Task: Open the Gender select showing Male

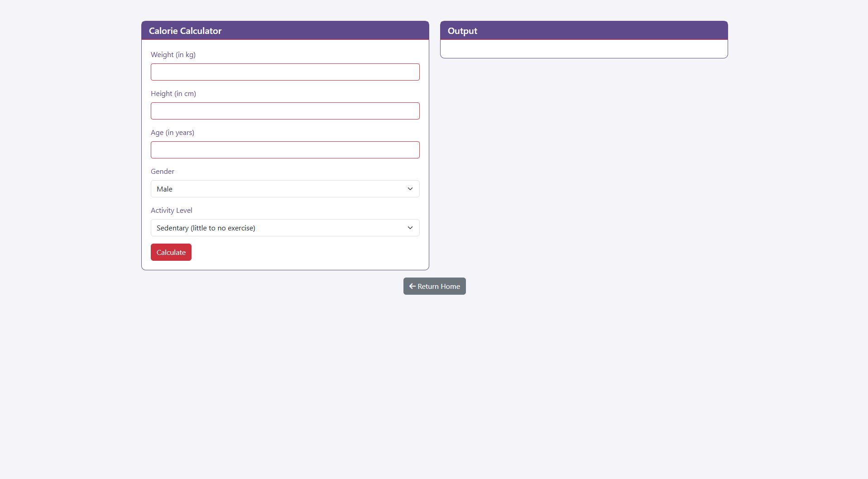Action: coord(285,189)
